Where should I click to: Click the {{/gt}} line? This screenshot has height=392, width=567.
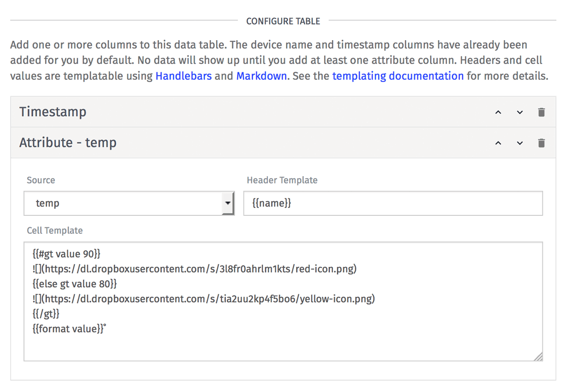click(x=46, y=314)
